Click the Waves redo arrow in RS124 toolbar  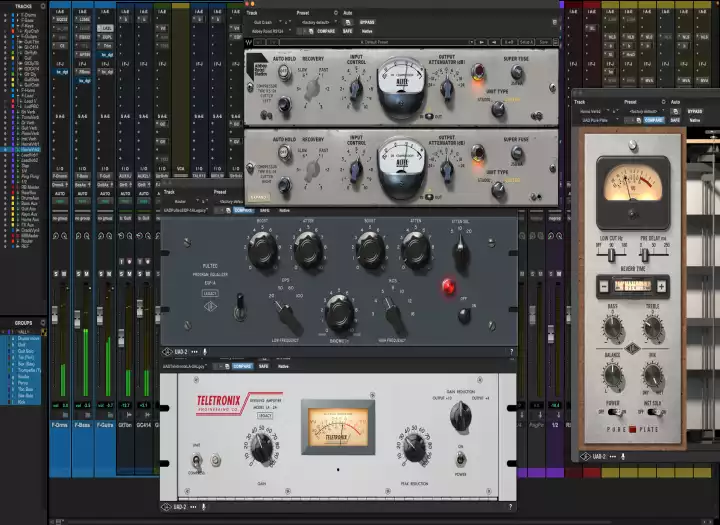click(272, 42)
